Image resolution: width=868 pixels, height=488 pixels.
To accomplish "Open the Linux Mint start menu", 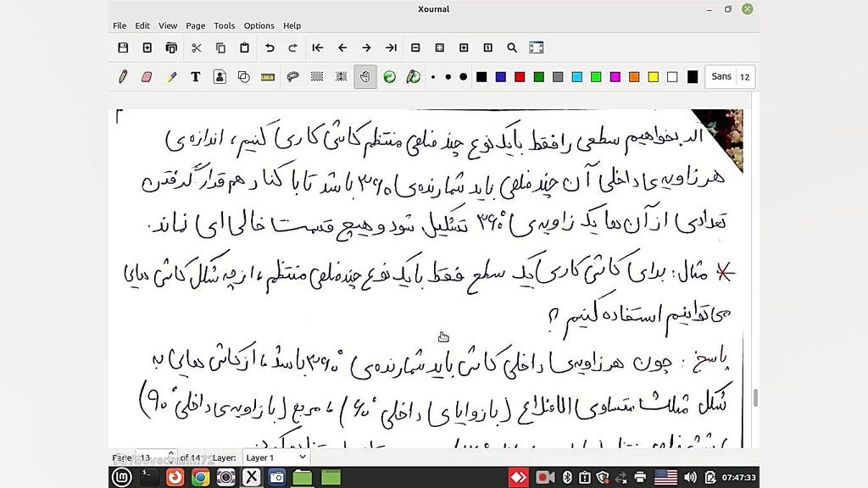I will [x=122, y=477].
